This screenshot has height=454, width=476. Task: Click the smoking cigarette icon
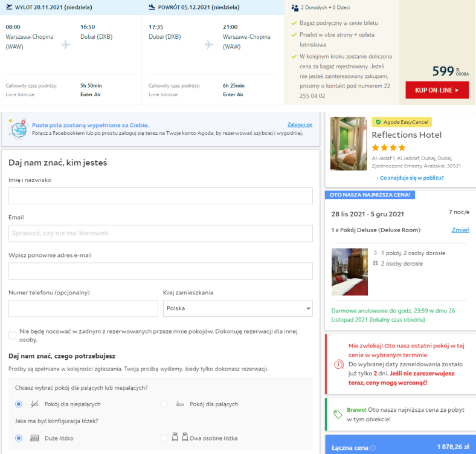tap(180, 404)
